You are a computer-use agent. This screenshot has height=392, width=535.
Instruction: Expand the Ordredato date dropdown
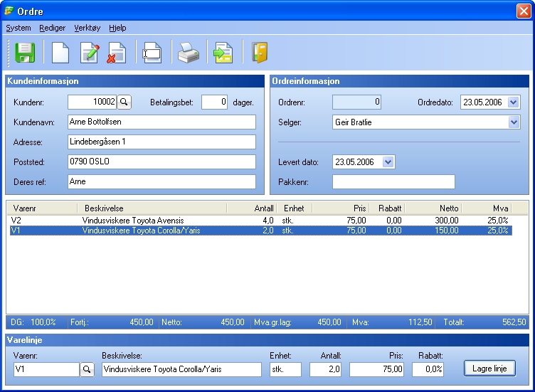click(x=514, y=102)
